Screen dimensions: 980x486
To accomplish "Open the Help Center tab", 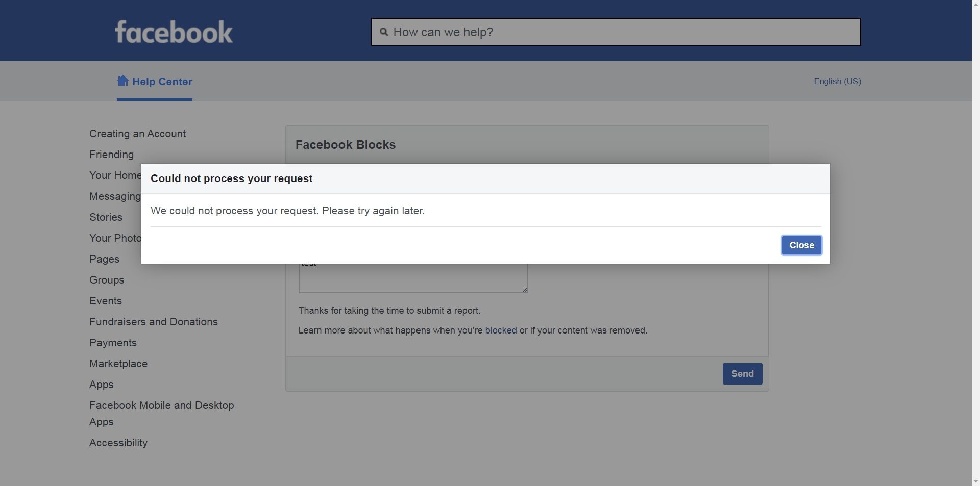I will click(x=155, y=82).
